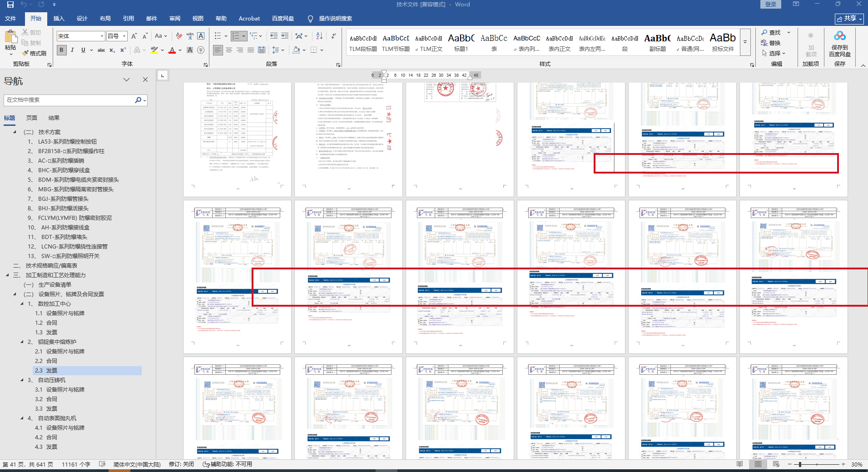The width and height of the screenshot is (868, 472).
Task: Open the line spacing dropdown
Action: click(x=278, y=50)
